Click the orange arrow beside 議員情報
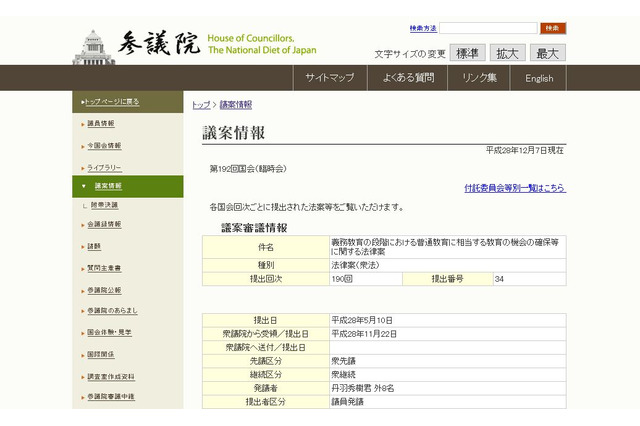Viewport: 640px width, 426px height. (x=83, y=124)
